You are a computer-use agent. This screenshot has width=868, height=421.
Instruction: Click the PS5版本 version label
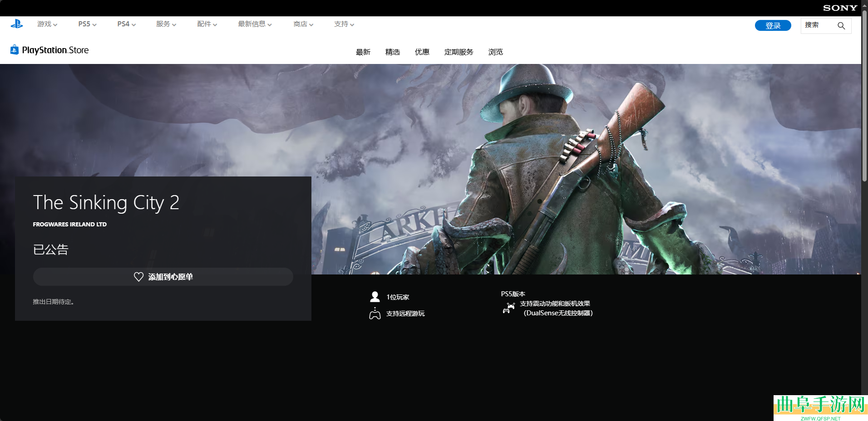[513, 294]
